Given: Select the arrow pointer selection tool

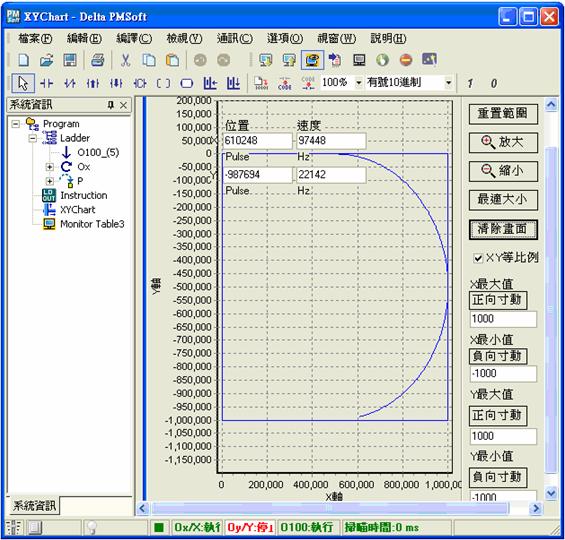Looking at the screenshot, I should click(23, 83).
